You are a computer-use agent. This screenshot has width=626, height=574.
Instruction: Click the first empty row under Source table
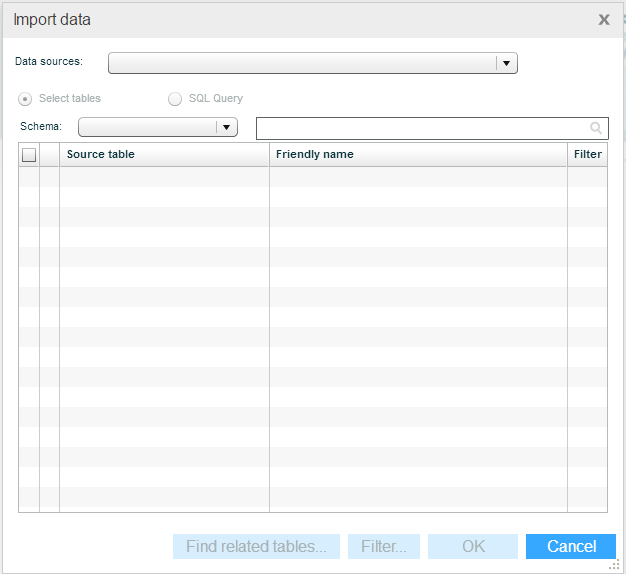[x=164, y=177]
